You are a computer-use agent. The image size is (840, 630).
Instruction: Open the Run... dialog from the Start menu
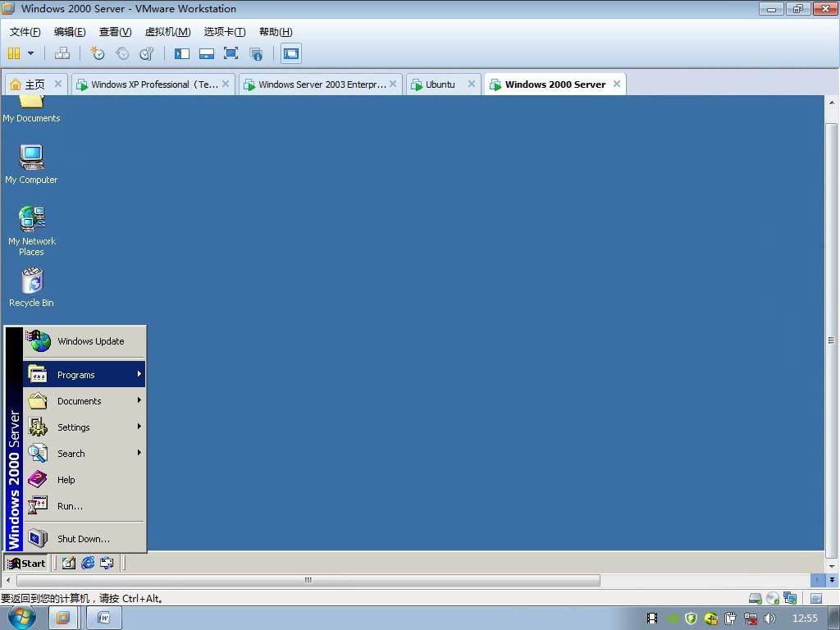coord(84,505)
